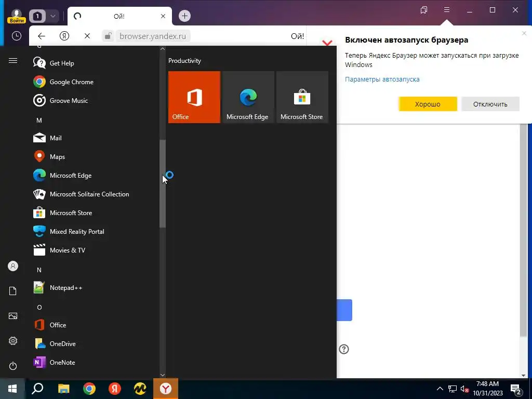Click the Windows Start button
Screen dimensions: 532x399
pos(12,389)
